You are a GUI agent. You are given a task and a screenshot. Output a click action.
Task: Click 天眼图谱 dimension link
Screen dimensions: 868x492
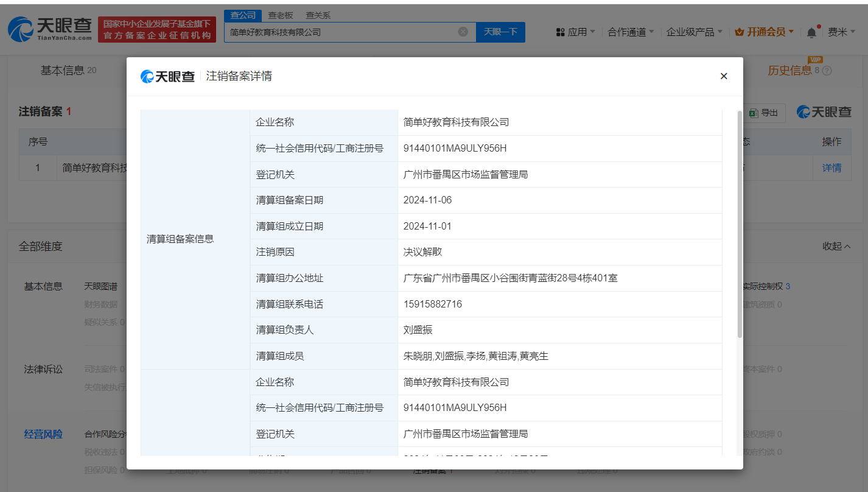pyautogui.click(x=100, y=286)
